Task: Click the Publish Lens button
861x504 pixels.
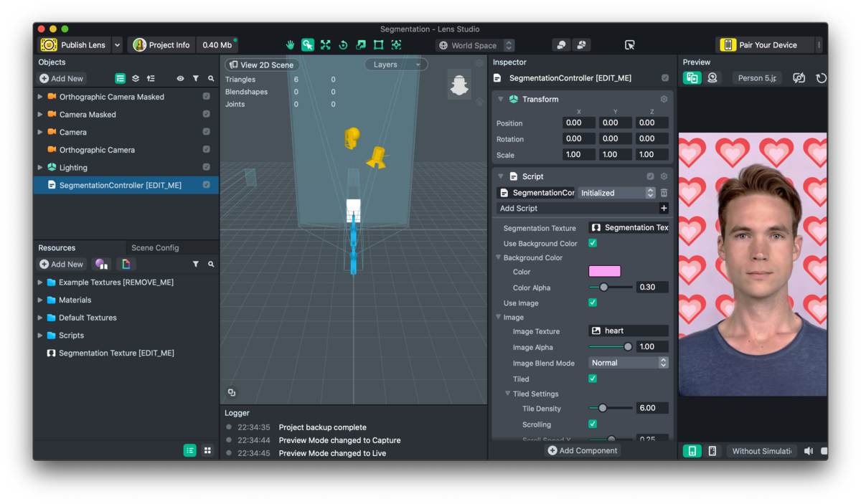Action: coord(73,45)
